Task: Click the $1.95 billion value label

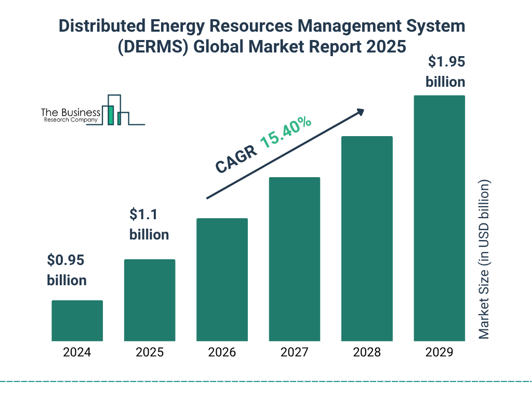Action: 445,72
